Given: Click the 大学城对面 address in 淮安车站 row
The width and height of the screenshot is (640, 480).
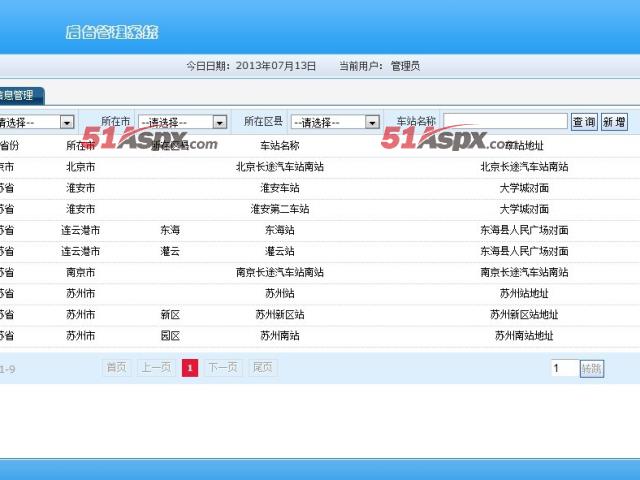Looking at the screenshot, I should click(524, 188).
